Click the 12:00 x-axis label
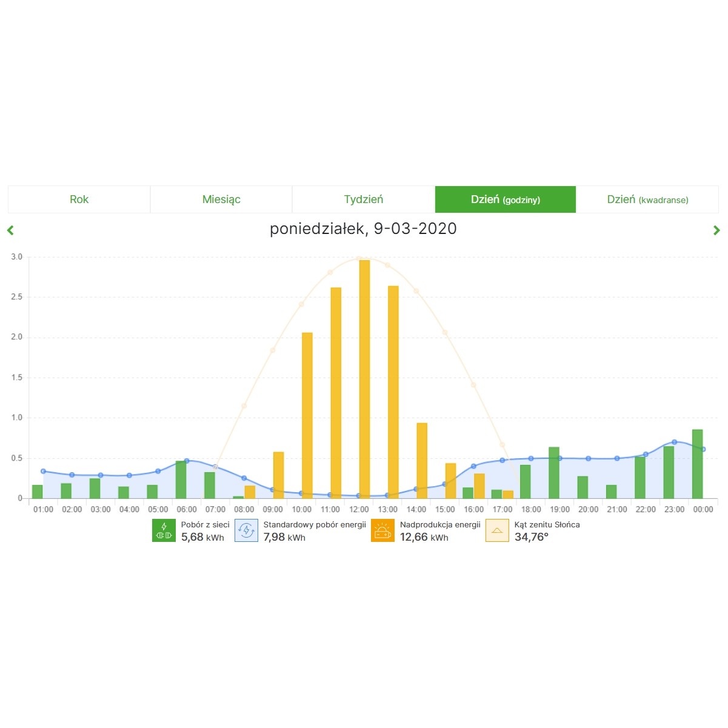 359,510
